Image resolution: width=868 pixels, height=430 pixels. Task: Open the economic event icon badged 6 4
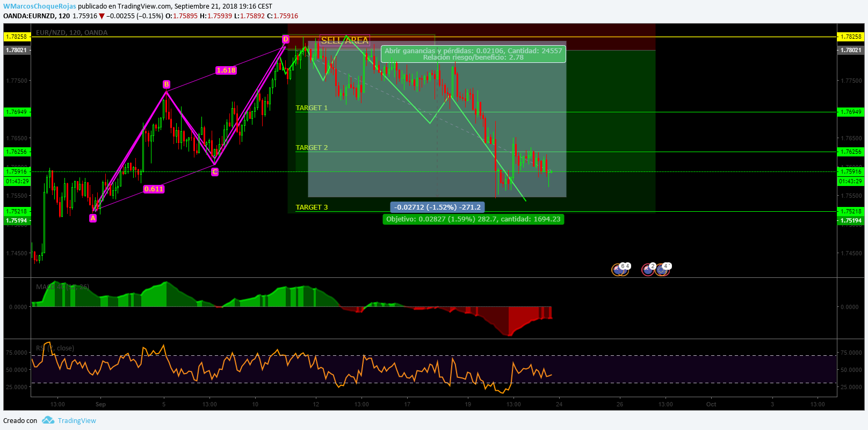pos(620,269)
